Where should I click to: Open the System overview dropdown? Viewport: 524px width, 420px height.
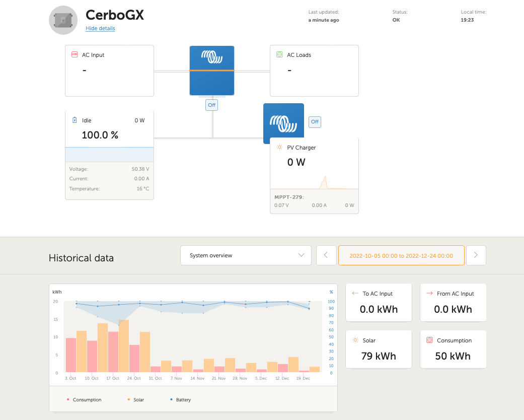[x=246, y=255]
